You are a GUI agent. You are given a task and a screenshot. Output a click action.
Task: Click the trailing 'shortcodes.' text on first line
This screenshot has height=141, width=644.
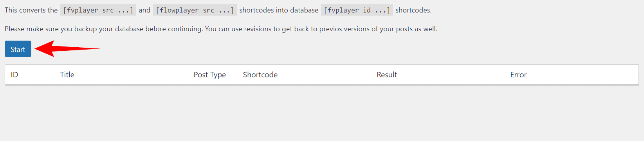coord(413,10)
